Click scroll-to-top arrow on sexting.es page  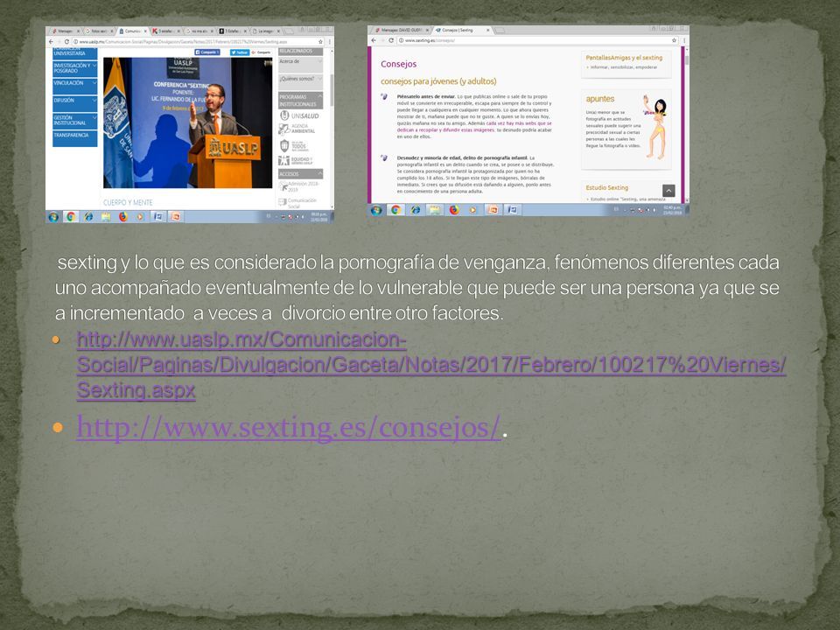tap(668, 191)
